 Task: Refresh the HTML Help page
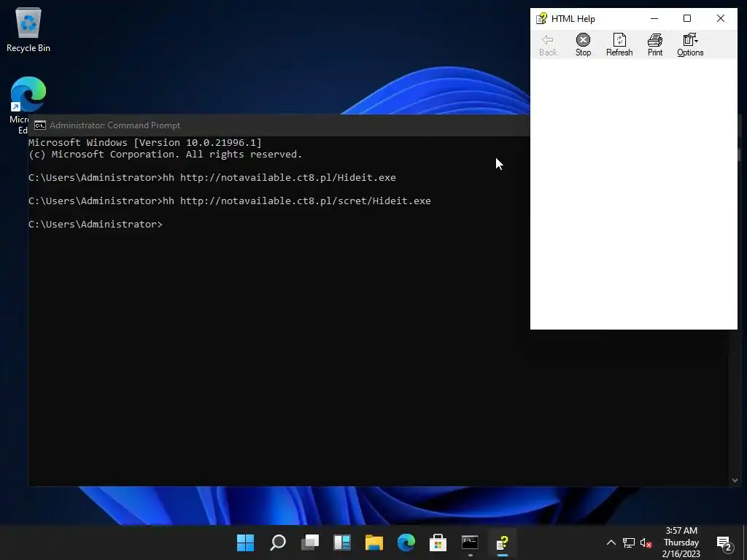(619, 44)
